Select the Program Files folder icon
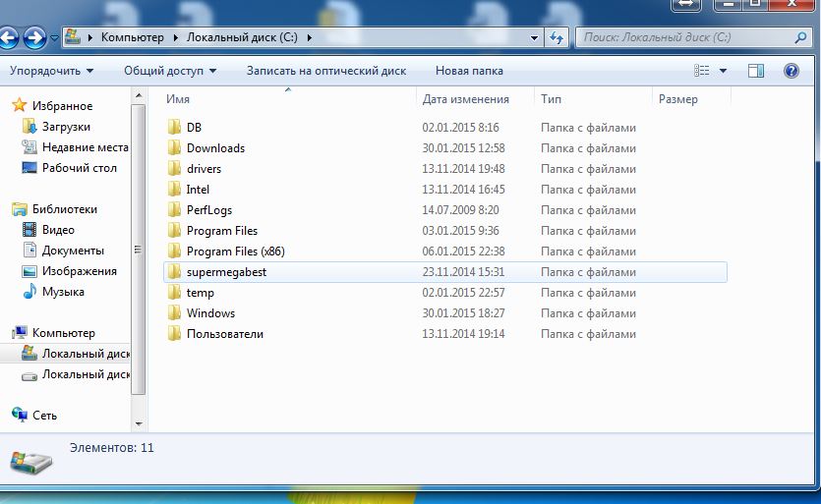This screenshot has width=821, height=504. (174, 231)
